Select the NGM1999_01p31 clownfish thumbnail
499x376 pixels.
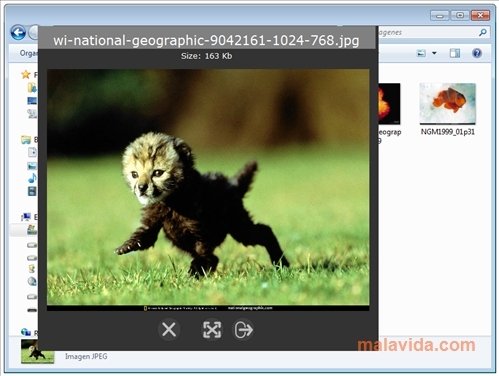(447, 103)
